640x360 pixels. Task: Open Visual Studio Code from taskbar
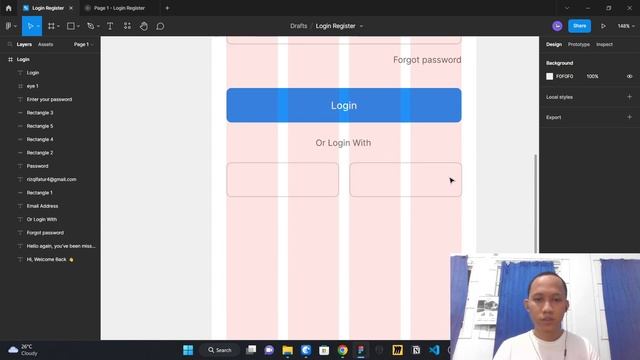434,350
